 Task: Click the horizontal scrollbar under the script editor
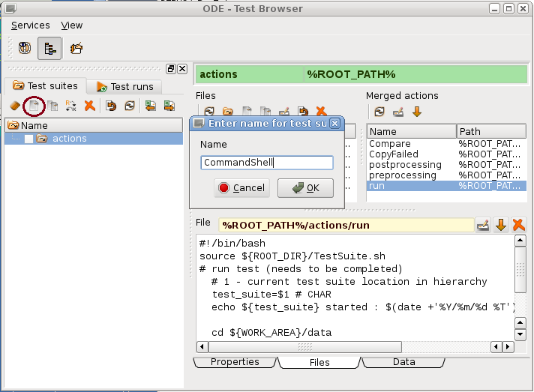[345, 347]
